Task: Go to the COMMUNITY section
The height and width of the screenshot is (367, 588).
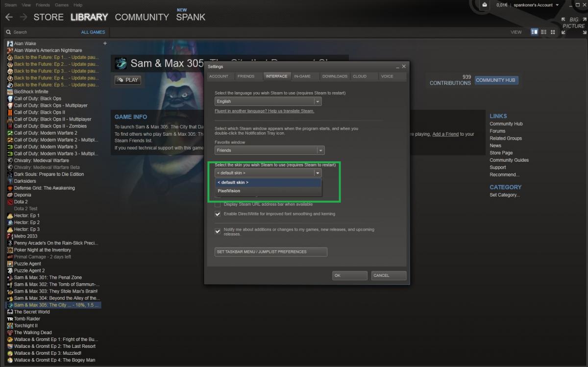Action: (x=142, y=17)
